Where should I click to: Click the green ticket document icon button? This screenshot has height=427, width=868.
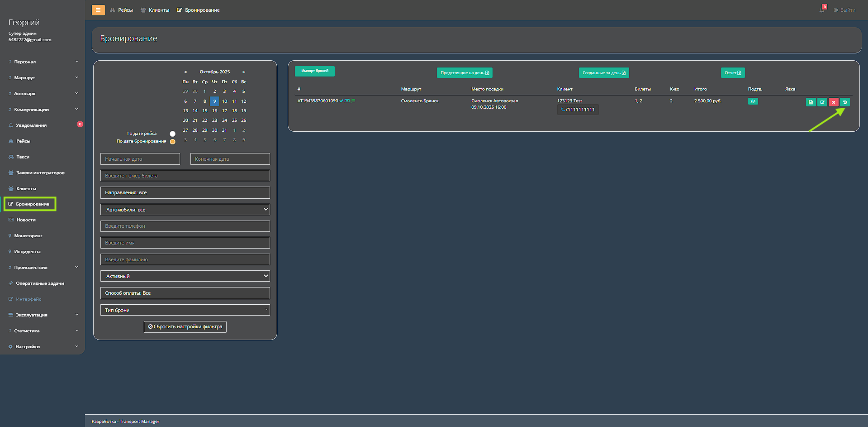click(811, 102)
